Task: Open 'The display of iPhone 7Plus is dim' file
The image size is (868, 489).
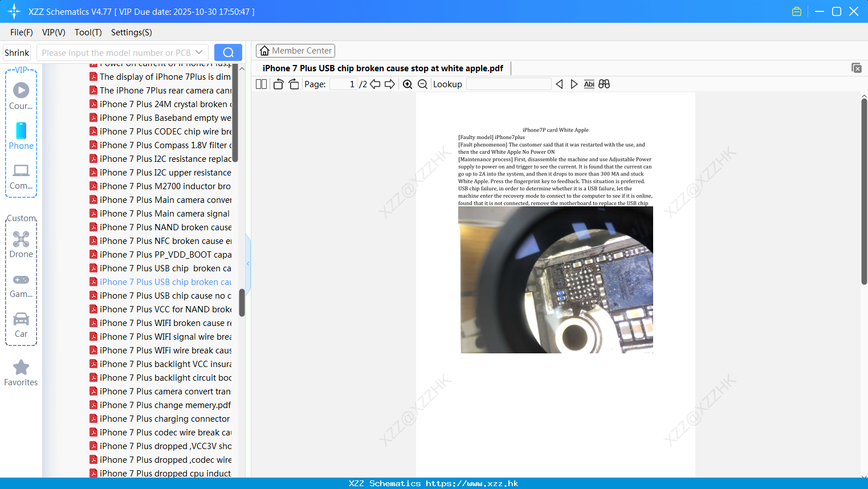Action: [x=160, y=77]
